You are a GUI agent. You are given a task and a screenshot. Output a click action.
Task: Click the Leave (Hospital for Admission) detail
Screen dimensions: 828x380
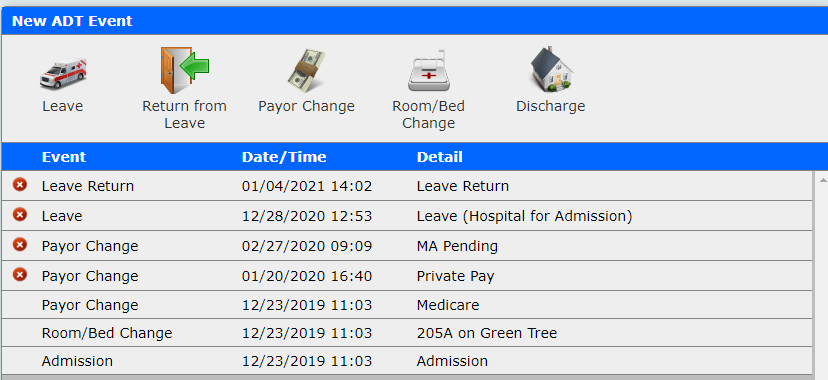click(x=524, y=216)
